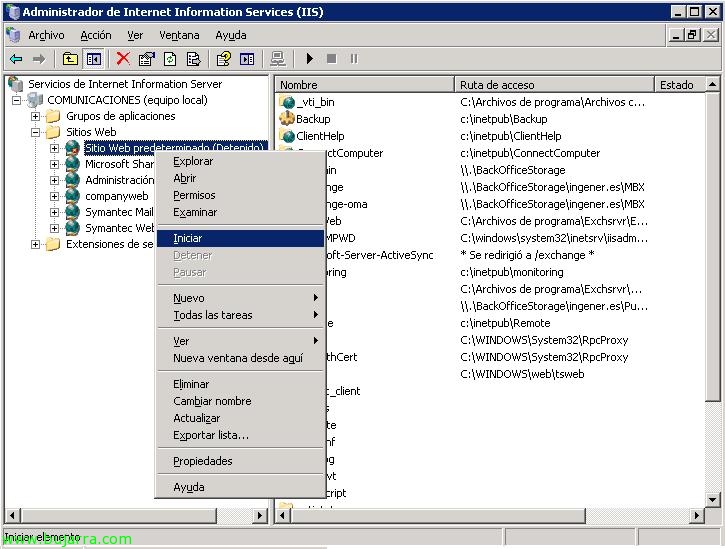Click the Sitios Web folder icon

tap(53, 132)
